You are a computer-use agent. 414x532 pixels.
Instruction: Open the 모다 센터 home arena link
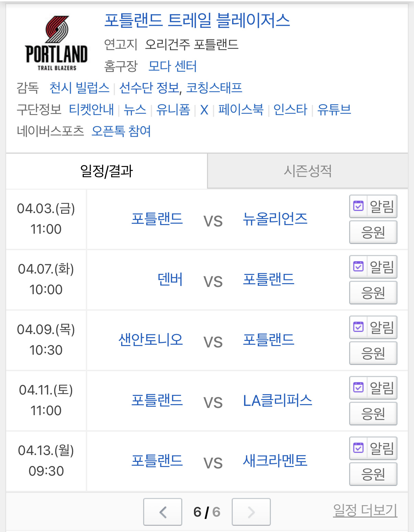[172, 66]
